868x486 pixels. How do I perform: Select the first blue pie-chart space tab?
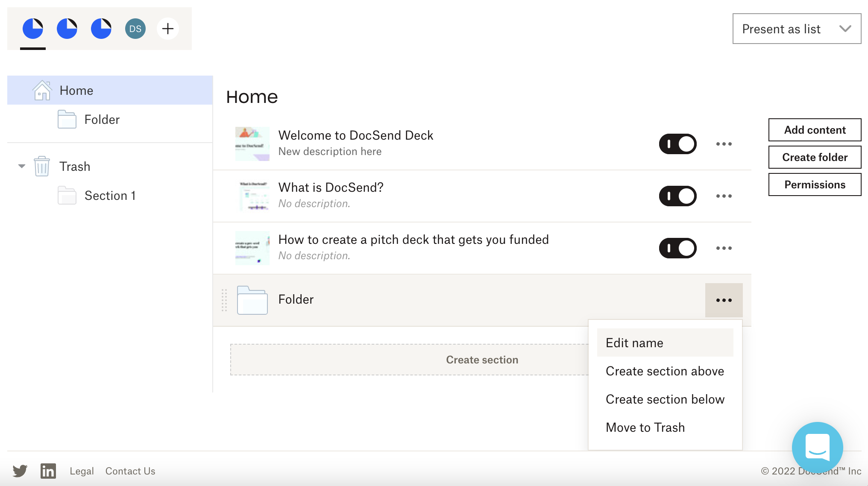33,29
